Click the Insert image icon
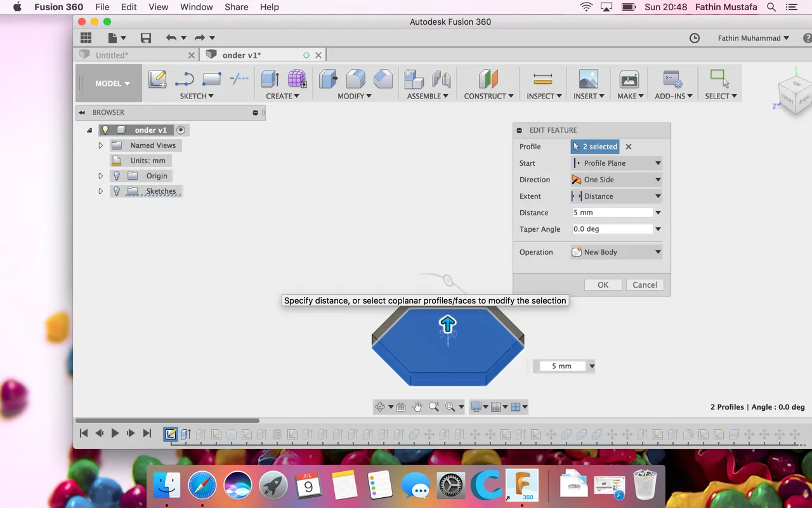Viewport: 812px width, 508px height. click(x=589, y=79)
